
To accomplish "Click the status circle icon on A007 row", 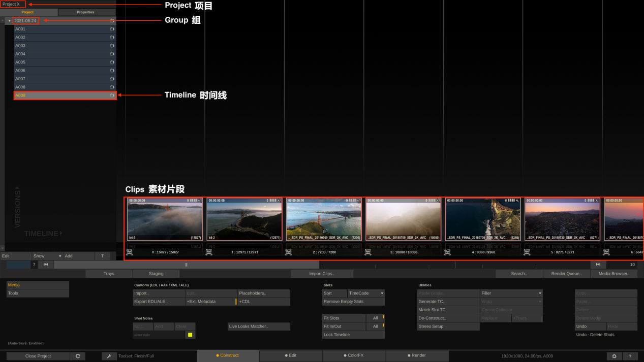I will [112, 79].
